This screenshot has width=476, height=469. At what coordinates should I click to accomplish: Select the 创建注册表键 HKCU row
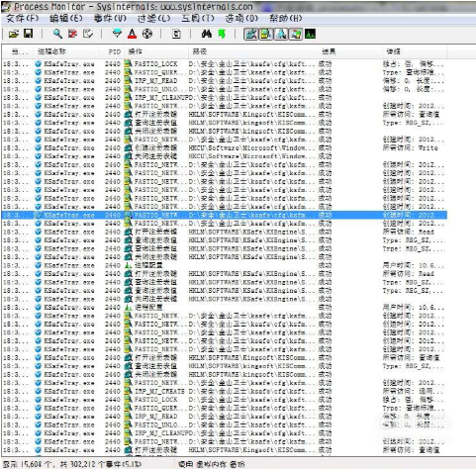click(x=225, y=147)
